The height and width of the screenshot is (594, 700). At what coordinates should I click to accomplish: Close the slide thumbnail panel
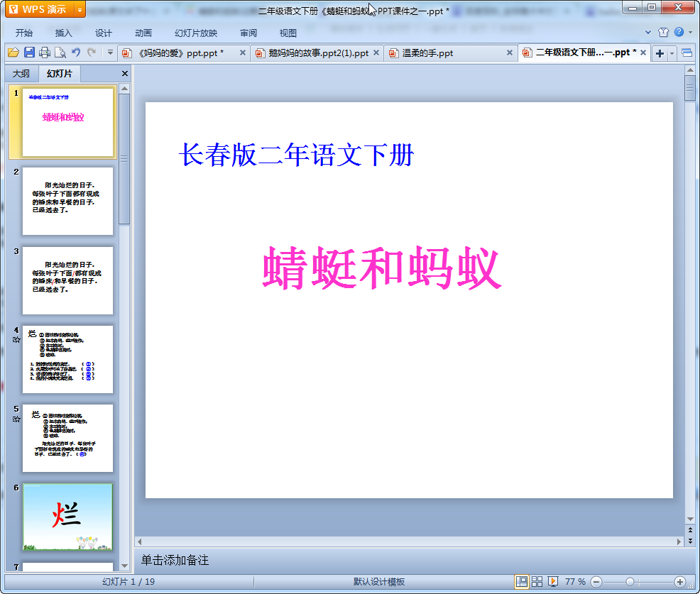[x=125, y=74]
